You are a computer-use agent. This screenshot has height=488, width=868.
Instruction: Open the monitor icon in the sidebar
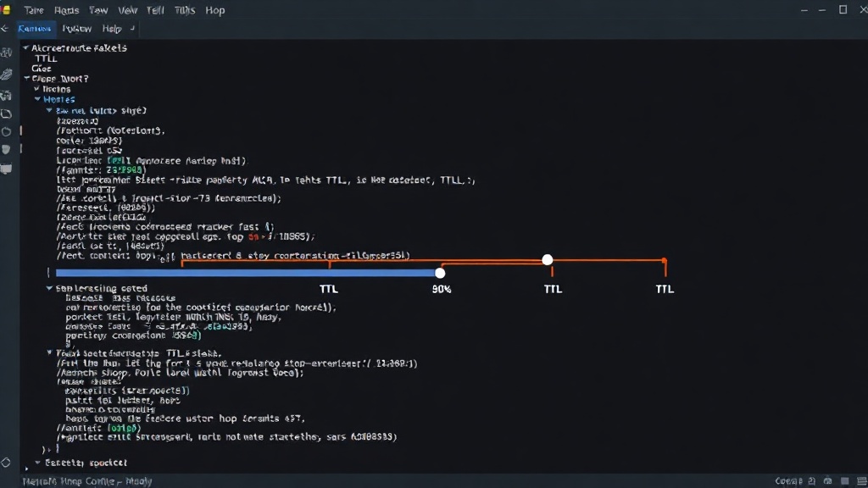coord(6,169)
